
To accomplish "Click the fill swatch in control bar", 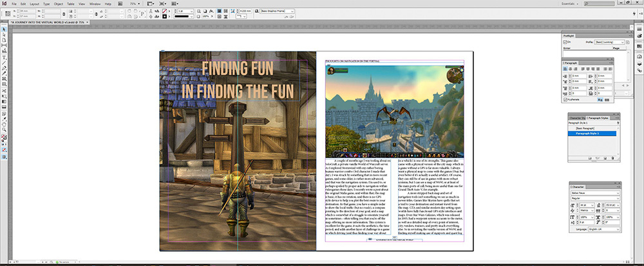I will click(164, 11).
